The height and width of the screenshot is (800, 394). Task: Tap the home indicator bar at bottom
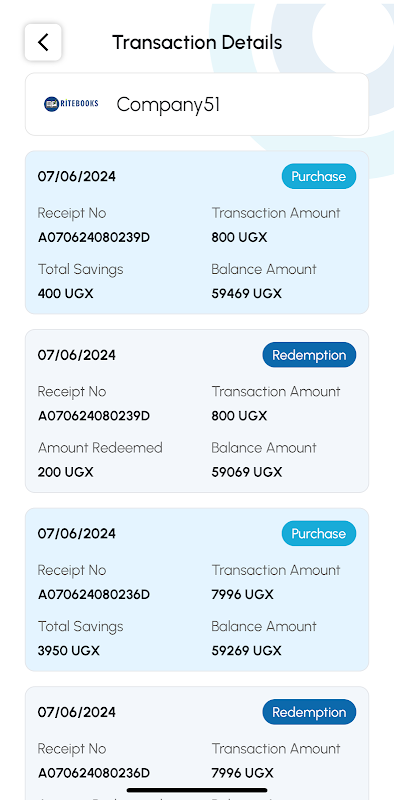(x=197, y=790)
